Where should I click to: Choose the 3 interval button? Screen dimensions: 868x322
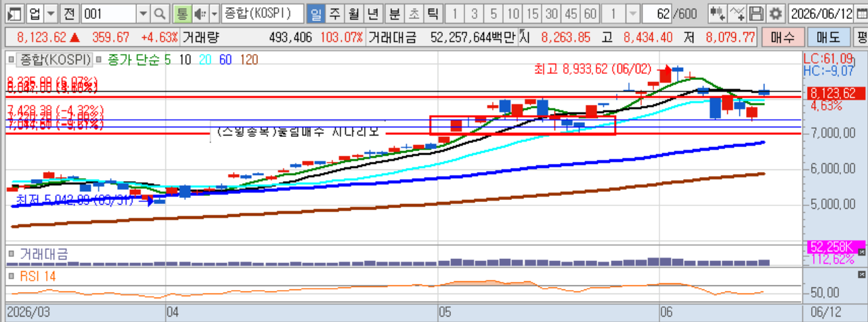coord(475,14)
